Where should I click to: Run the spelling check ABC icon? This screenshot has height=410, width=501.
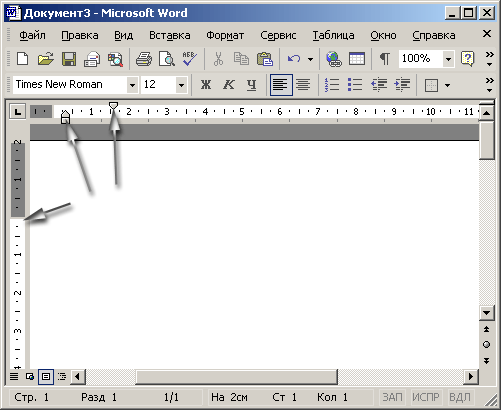tap(189, 59)
